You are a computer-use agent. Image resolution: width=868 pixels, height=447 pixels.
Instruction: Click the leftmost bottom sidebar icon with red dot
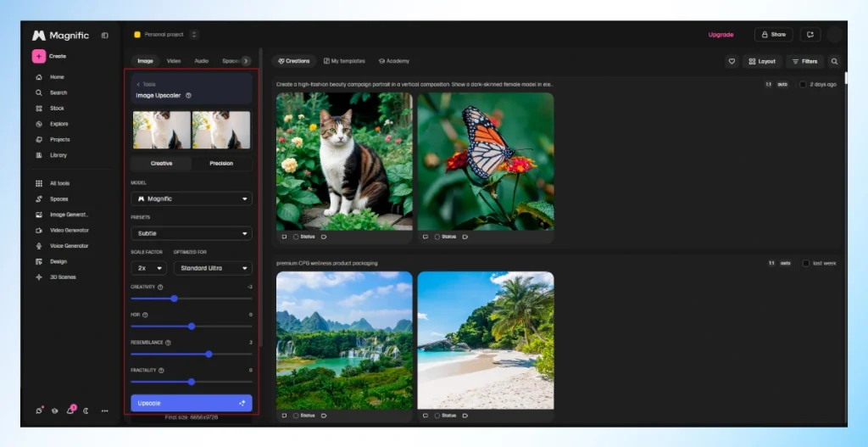[x=39, y=411]
